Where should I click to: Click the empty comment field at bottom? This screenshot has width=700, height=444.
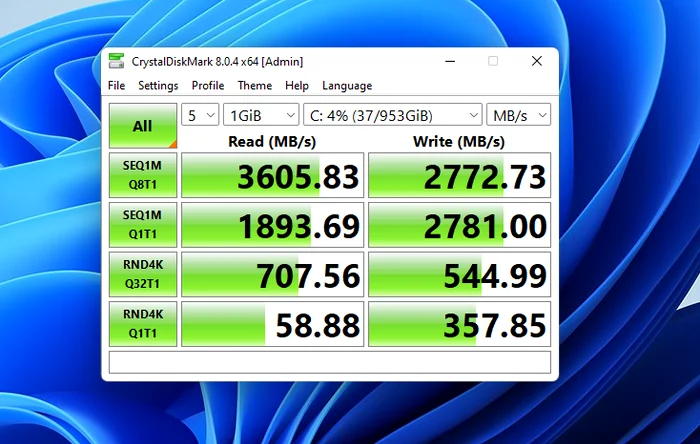330,362
